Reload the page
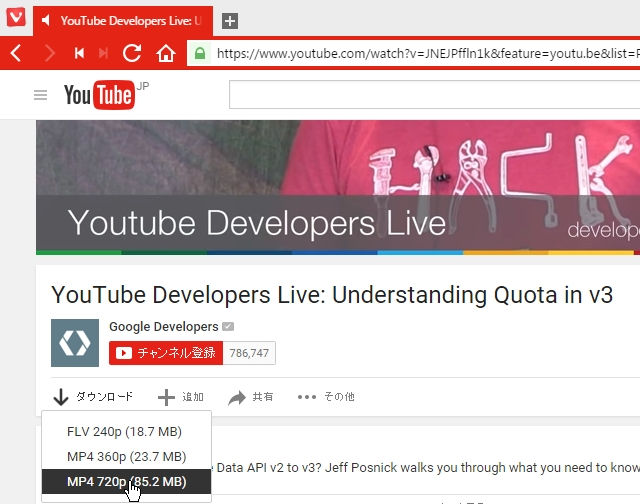Image resolution: width=640 pixels, height=504 pixels. click(132, 53)
